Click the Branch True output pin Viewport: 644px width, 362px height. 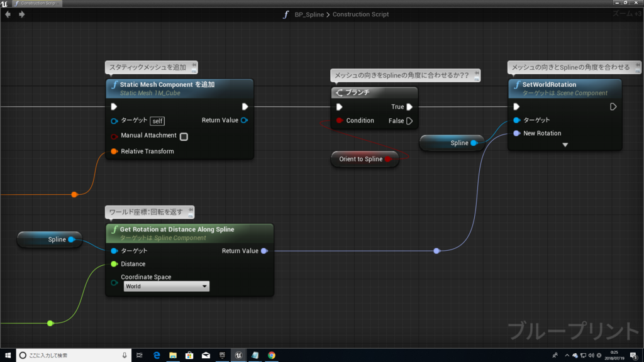[409, 107]
